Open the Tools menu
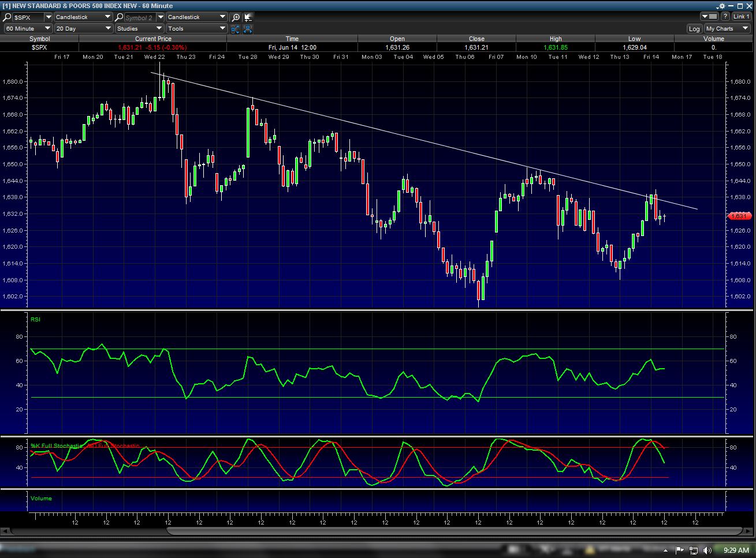 (197, 28)
